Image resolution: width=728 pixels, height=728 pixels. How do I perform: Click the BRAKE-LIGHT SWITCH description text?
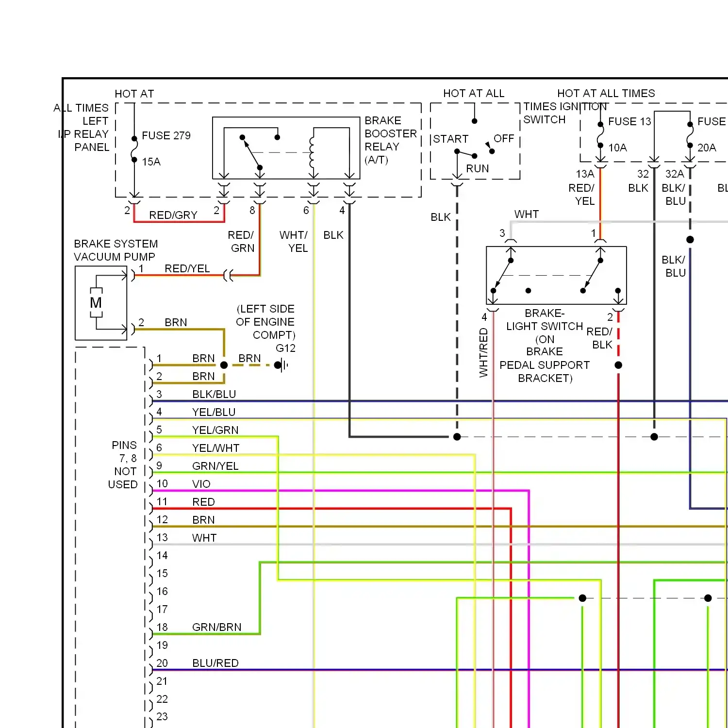coord(545,346)
